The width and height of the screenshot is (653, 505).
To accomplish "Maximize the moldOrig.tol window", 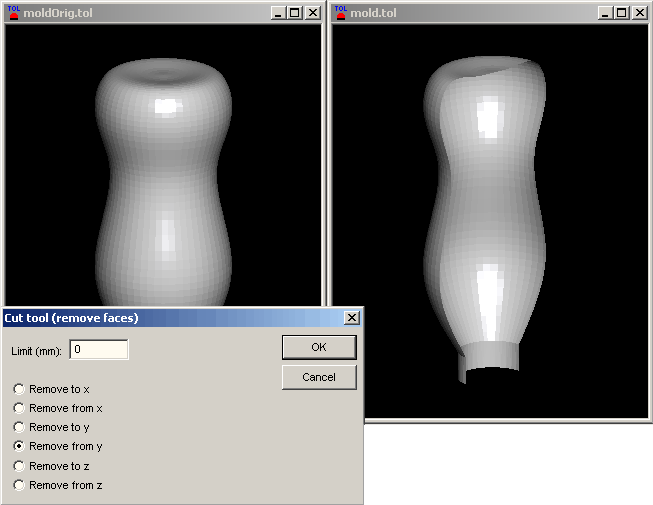I will (x=294, y=13).
